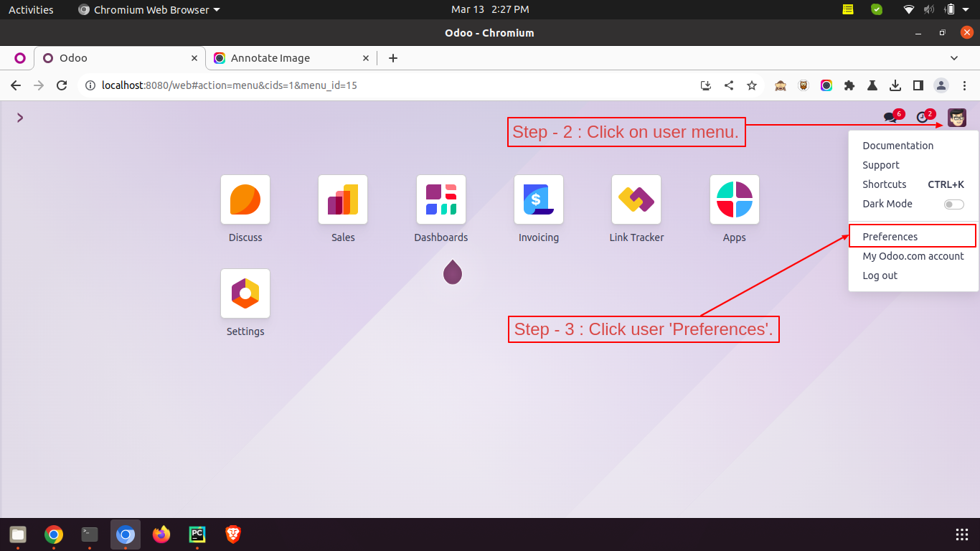
Task: Open system tray status menu
Action: [x=937, y=9]
